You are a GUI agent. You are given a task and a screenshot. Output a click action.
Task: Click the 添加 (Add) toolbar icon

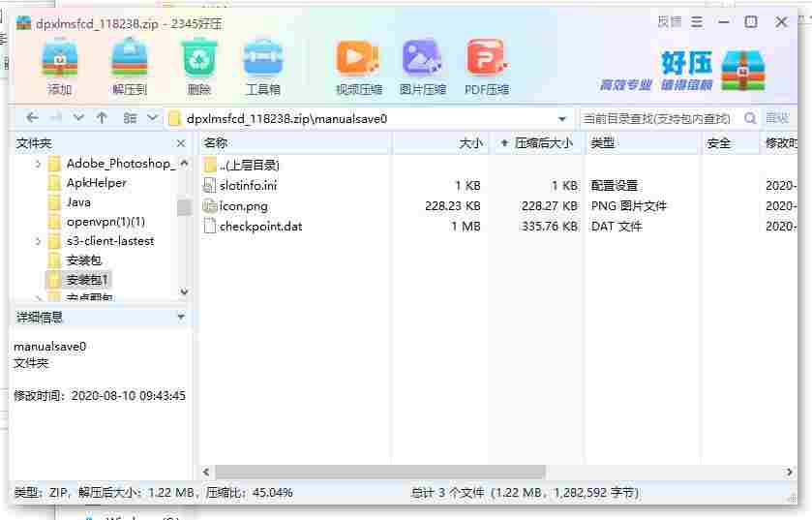click(x=60, y=68)
